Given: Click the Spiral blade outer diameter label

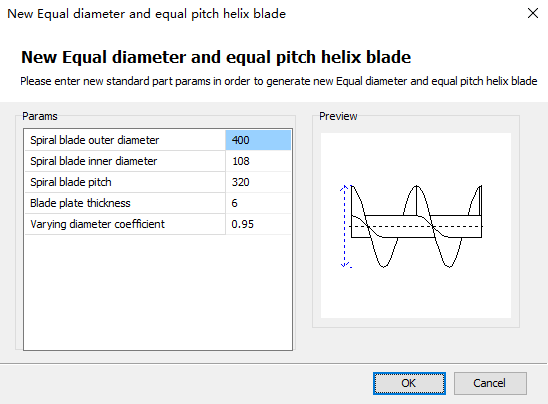Looking at the screenshot, I should (x=95, y=140).
